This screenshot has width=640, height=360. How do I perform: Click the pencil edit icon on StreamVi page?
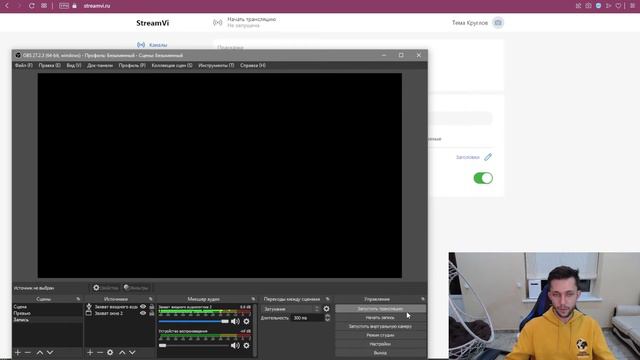pos(488,157)
